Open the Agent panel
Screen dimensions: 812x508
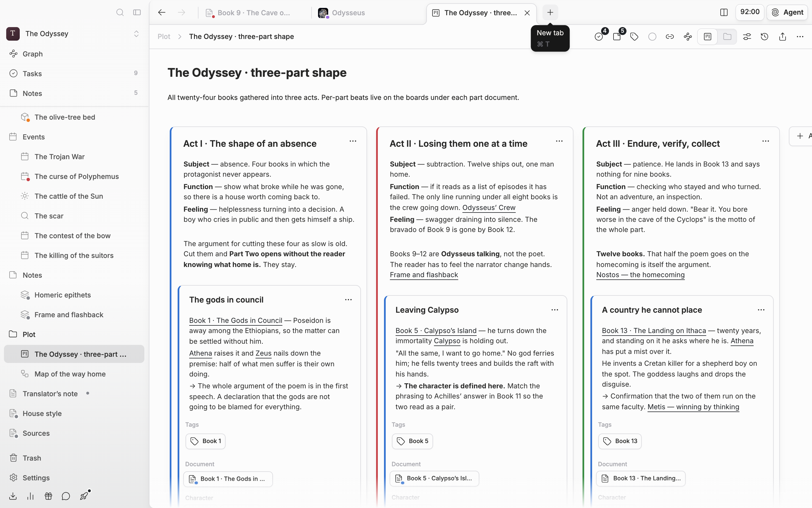787,12
